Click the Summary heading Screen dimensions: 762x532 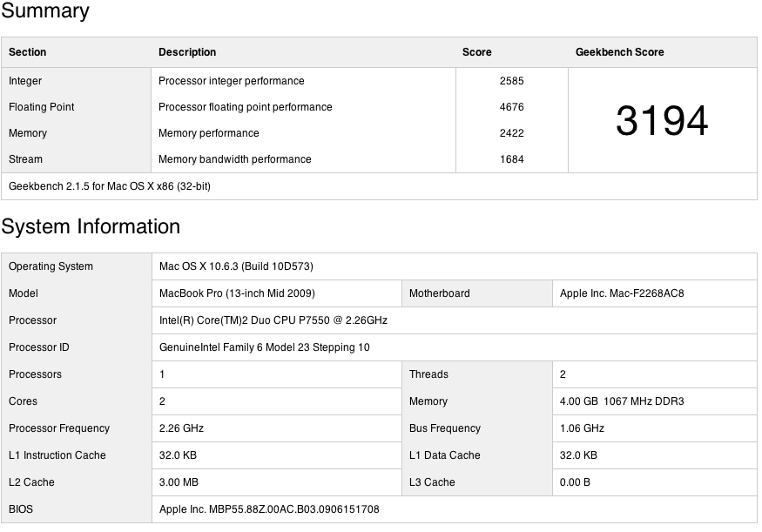point(45,10)
